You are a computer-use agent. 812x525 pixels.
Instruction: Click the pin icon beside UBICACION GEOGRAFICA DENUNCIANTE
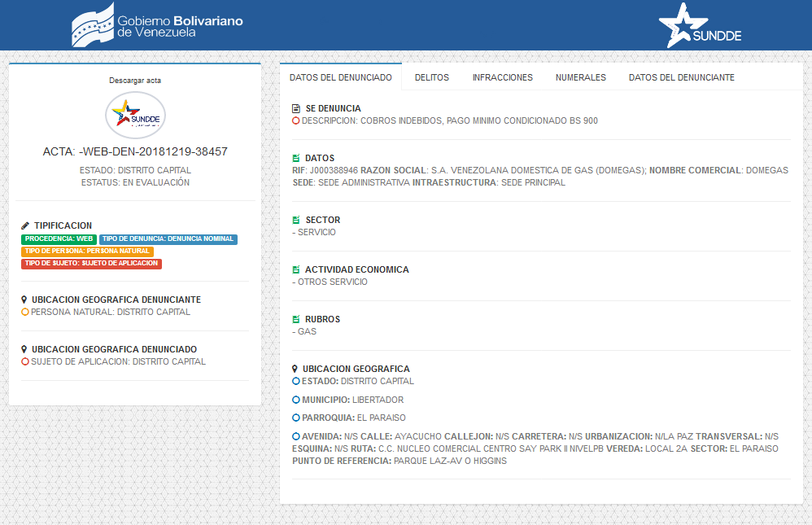click(24, 300)
